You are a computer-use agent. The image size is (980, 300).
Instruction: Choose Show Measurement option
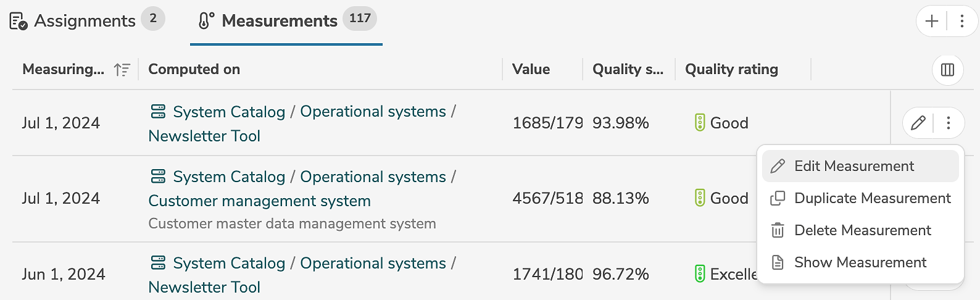860,262
